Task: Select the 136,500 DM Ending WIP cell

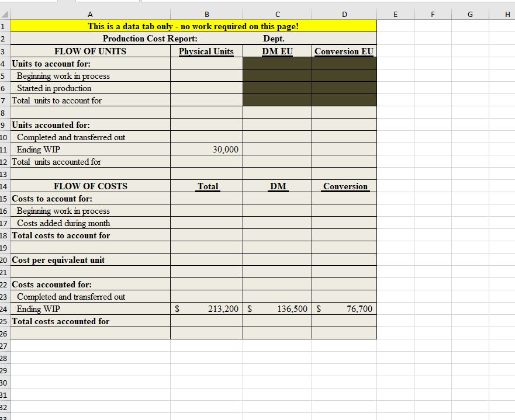Action: point(278,309)
